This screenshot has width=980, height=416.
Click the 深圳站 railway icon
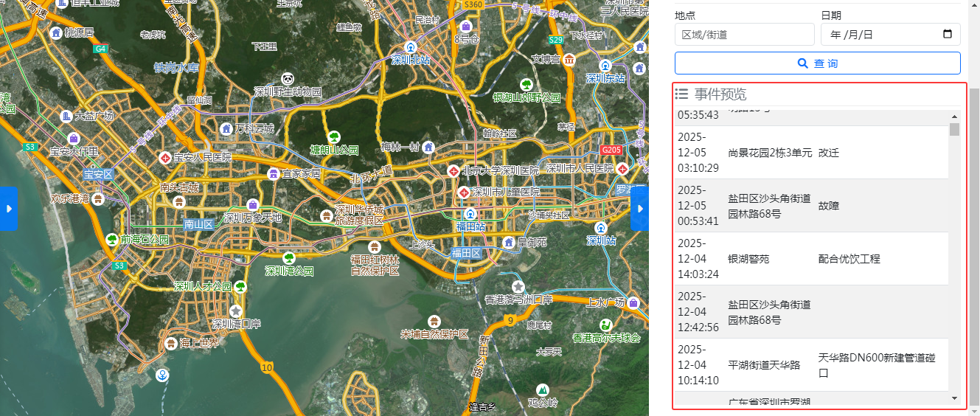pos(601,228)
